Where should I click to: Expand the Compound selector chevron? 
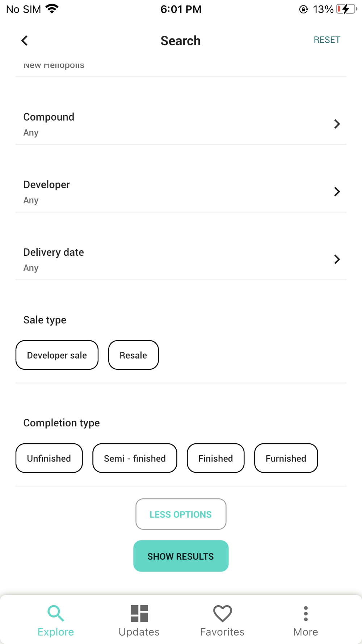coord(337,124)
